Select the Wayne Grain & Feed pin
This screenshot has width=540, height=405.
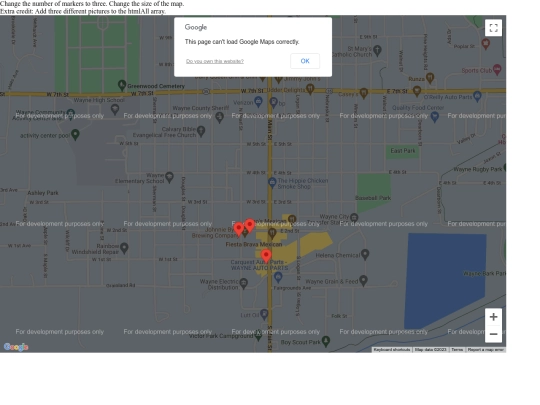point(363,281)
